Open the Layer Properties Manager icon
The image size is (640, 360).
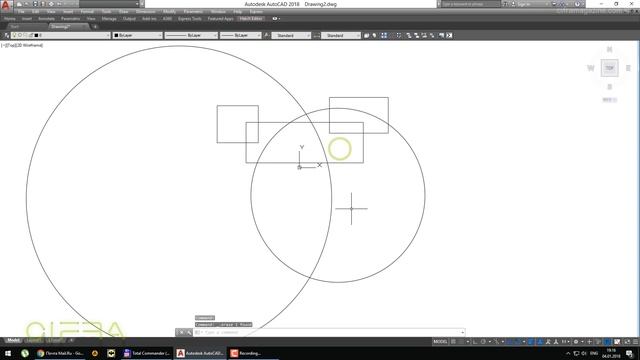7,36
